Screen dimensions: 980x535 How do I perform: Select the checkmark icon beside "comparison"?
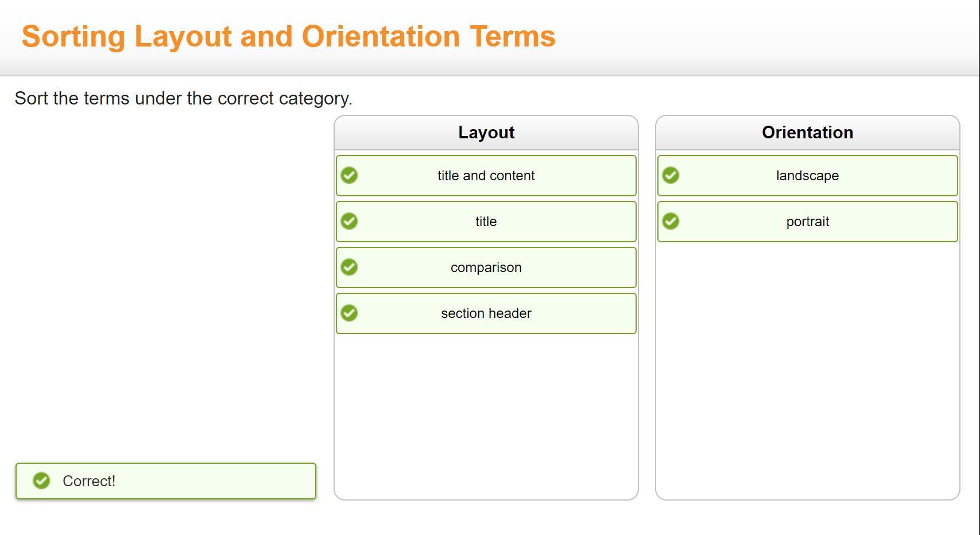pos(349,267)
